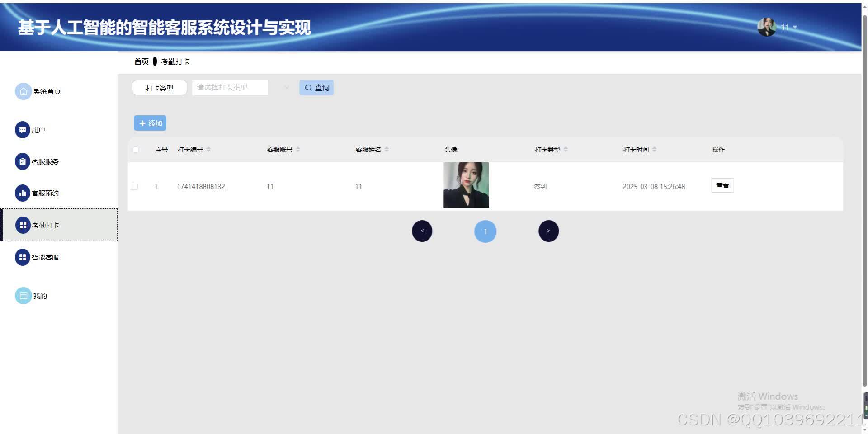Select page 1 in the pagination control
Viewport: 868px width, 434px height.
(485, 231)
